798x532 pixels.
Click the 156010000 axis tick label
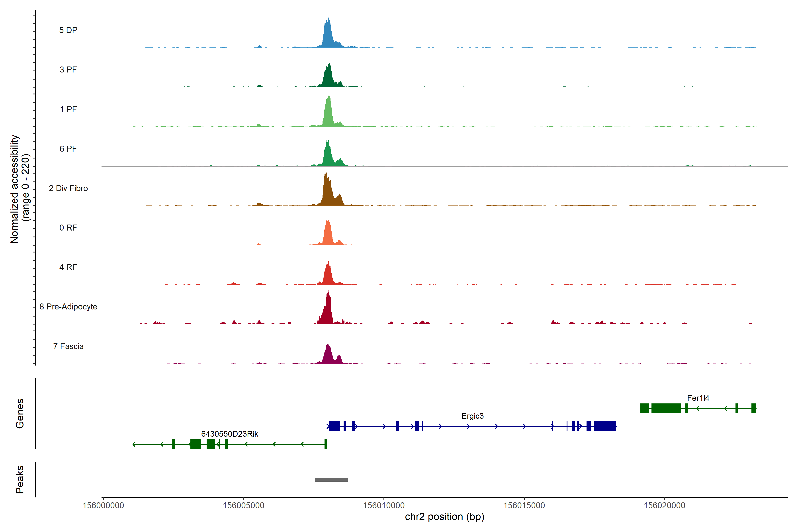click(x=384, y=506)
